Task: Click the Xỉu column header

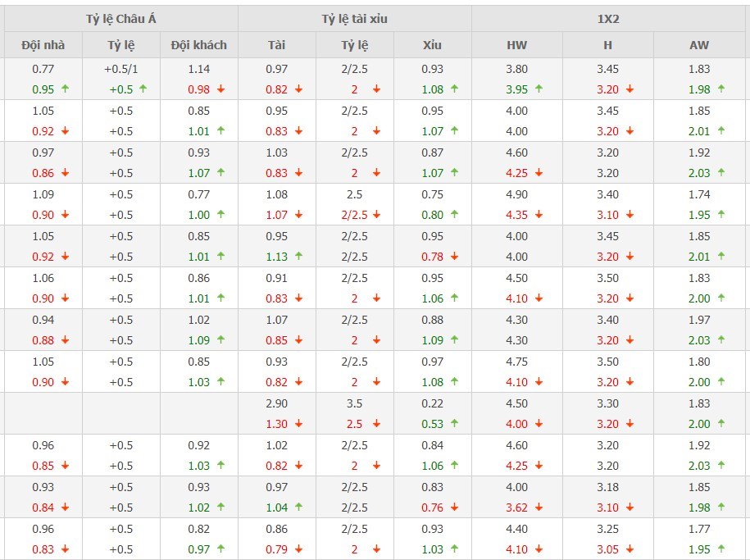Action: pyautogui.click(x=432, y=45)
